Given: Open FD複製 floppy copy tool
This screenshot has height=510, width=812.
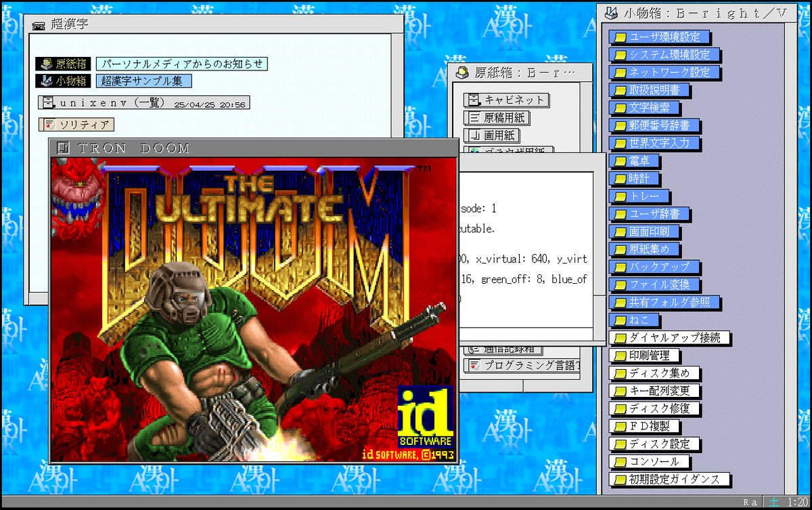Looking at the screenshot, I should tap(644, 426).
